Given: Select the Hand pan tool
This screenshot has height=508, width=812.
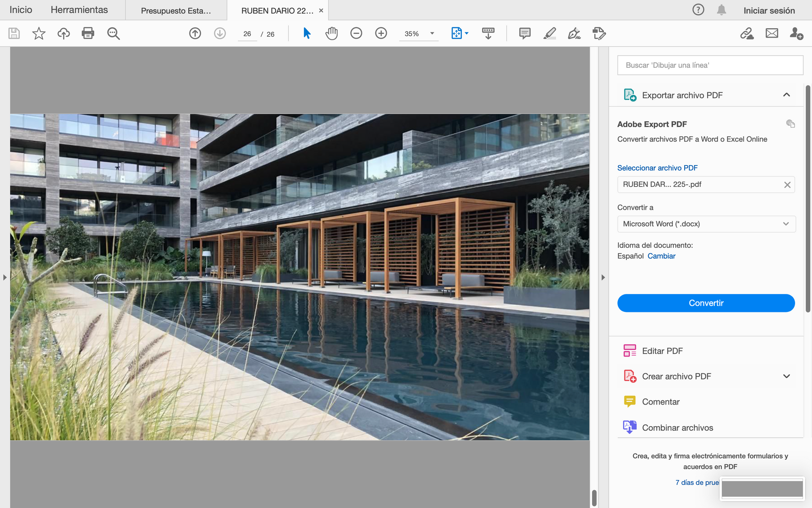Looking at the screenshot, I should pos(331,33).
